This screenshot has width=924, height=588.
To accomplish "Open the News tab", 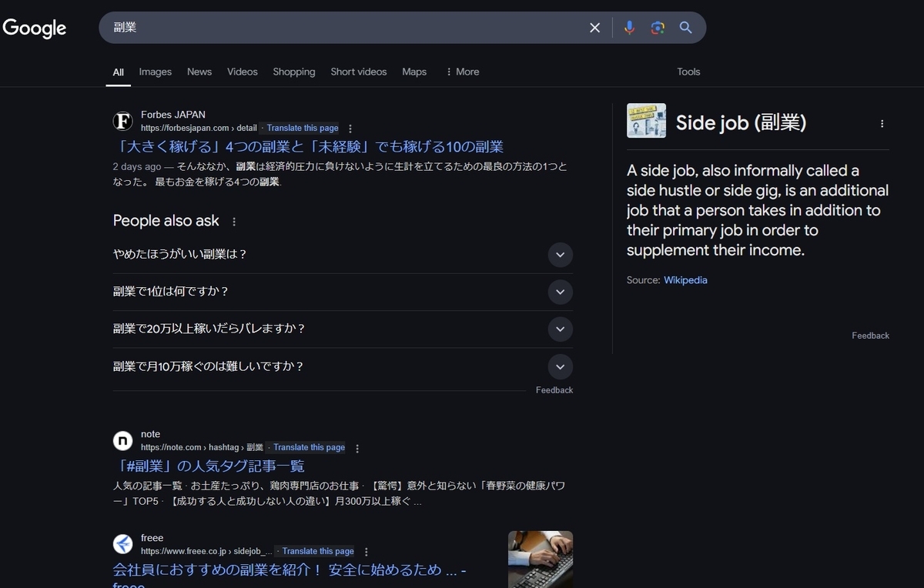I will 199,72.
